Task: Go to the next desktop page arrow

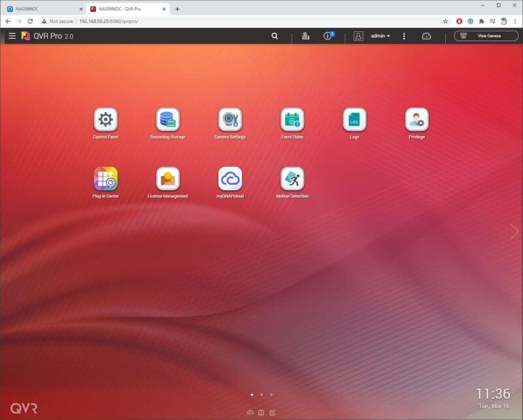Action: [515, 232]
